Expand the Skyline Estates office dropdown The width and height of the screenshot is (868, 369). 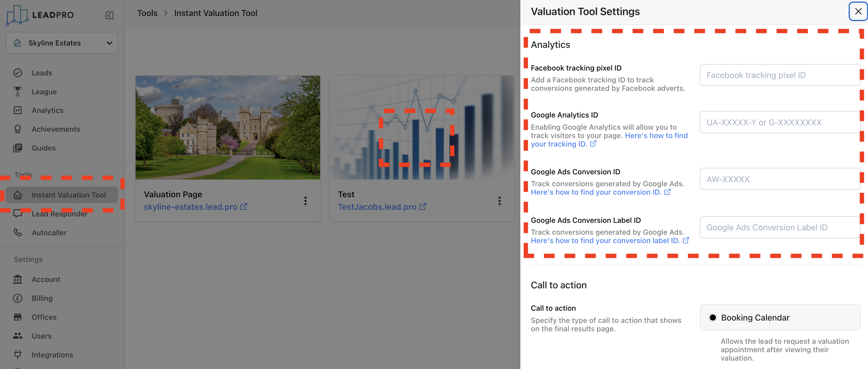click(62, 43)
